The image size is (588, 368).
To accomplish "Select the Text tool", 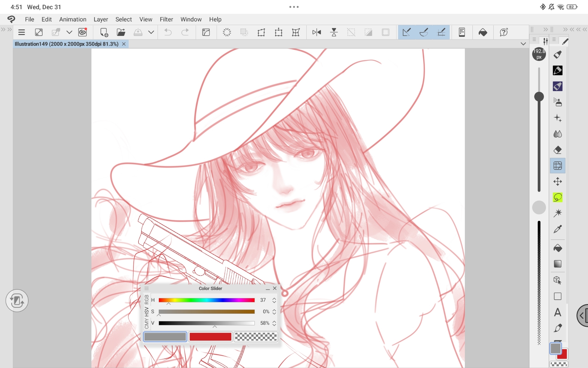I will [x=557, y=312].
